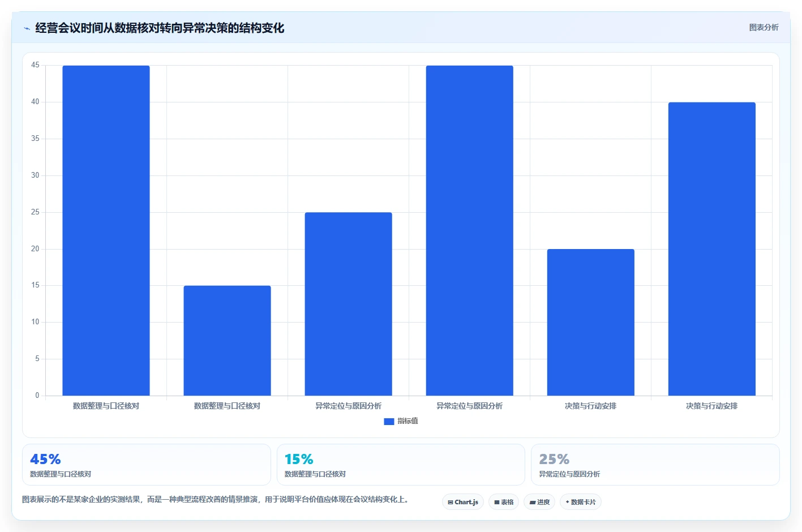Select the 决策与行动安排 bar reaching 20

[590, 322]
